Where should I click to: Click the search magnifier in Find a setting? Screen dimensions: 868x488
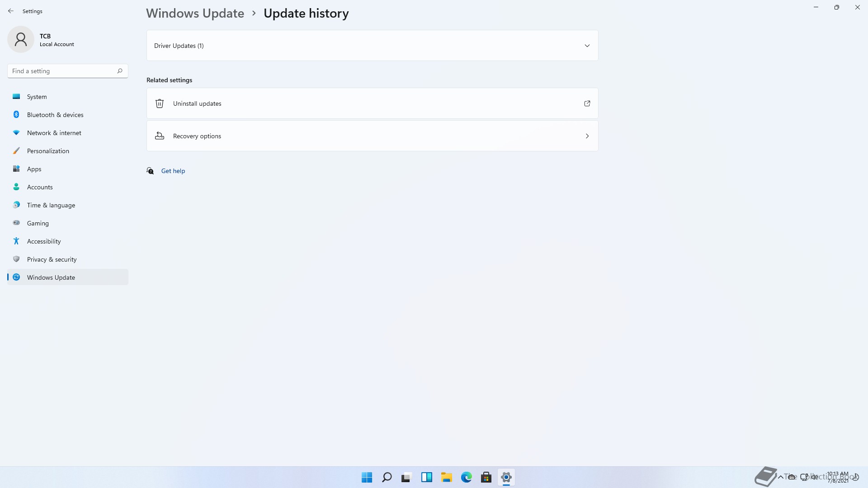(120, 71)
